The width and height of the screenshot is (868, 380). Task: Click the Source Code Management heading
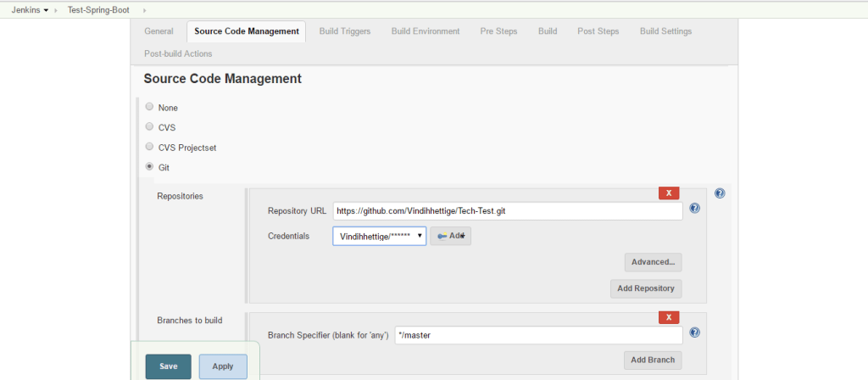click(x=223, y=79)
